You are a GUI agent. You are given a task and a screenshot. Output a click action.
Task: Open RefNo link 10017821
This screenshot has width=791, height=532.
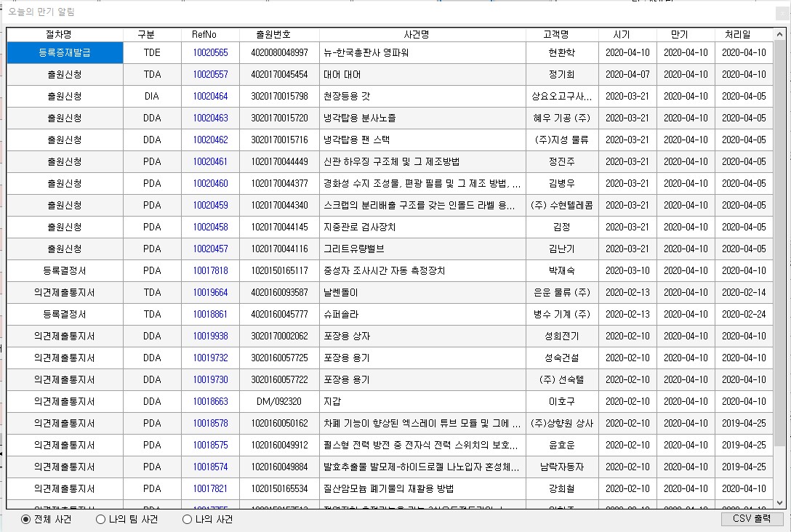click(x=210, y=488)
